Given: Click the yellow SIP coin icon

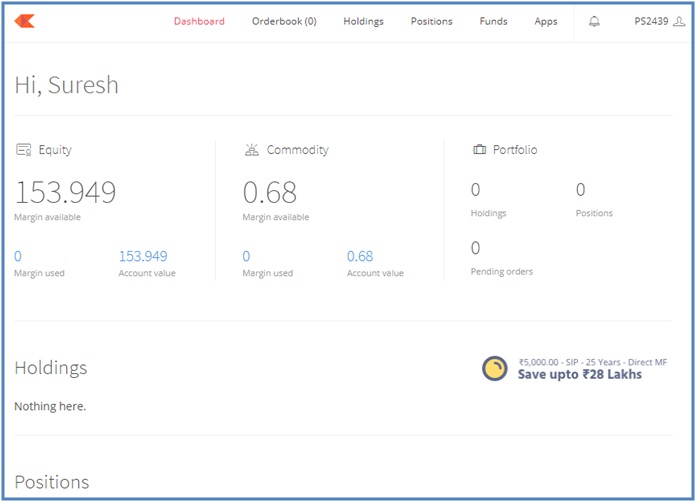Looking at the screenshot, I should pos(495,369).
